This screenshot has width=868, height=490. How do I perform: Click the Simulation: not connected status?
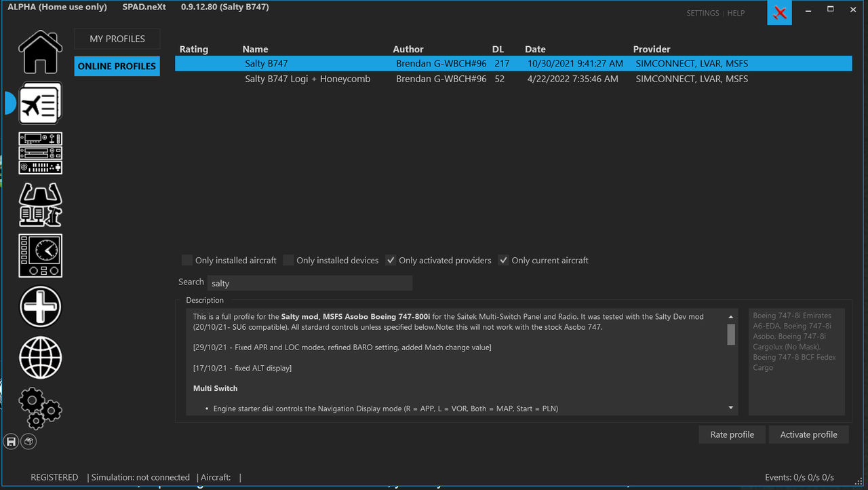pyautogui.click(x=140, y=477)
